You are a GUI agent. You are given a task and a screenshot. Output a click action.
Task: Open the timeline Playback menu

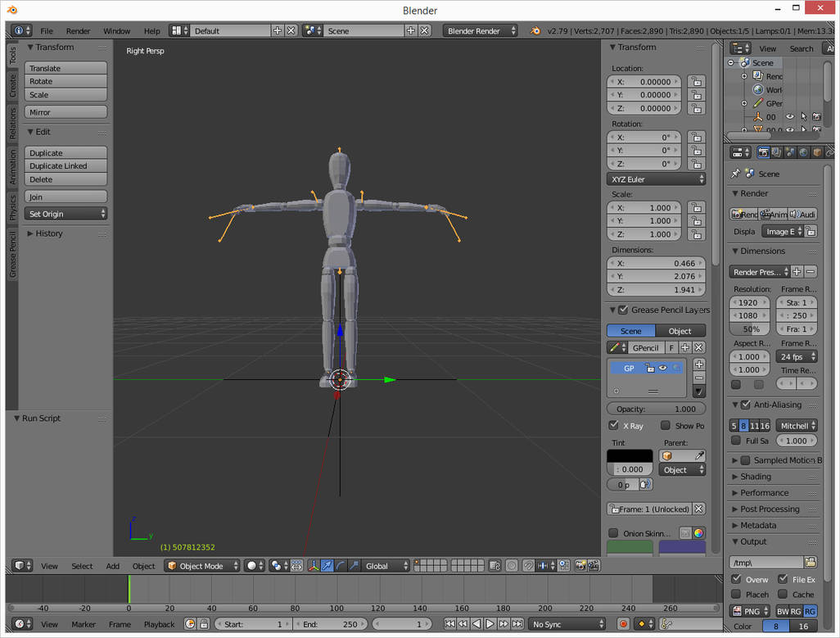tap(159, 624)
